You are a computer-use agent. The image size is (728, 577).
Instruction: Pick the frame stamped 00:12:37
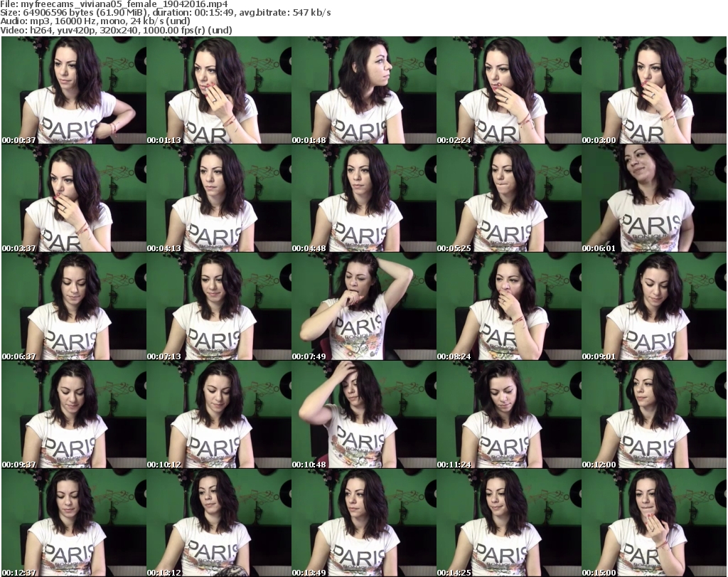(x=74, y=523)
